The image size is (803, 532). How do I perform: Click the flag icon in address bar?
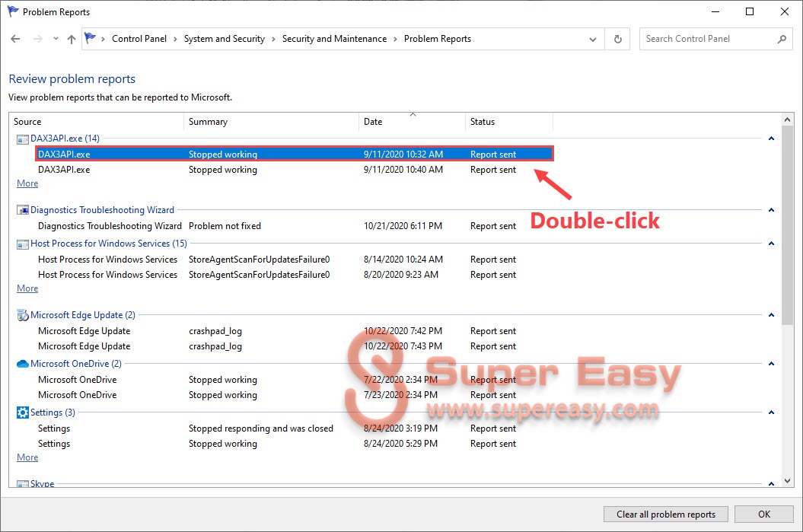pyautogui.click(x=90, y=38)
